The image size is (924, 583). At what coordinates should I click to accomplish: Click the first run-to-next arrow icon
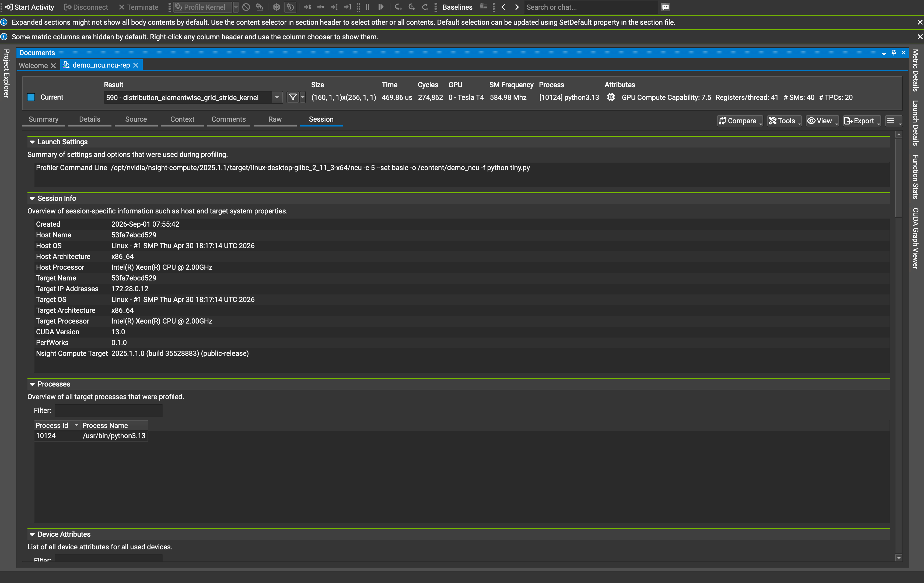[x=307, y=7]
